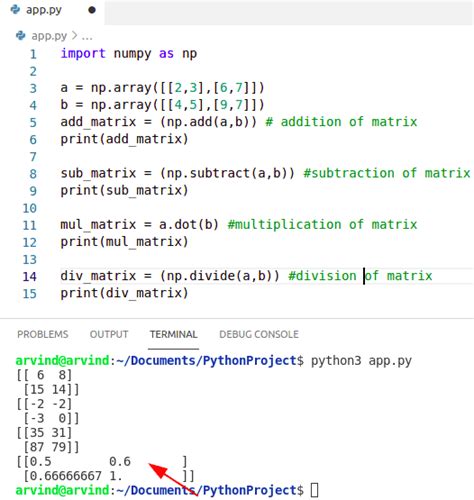The image size is (474, 500).
Task: Click terminal output row '[[ 6 8]'
Action: 44,375
